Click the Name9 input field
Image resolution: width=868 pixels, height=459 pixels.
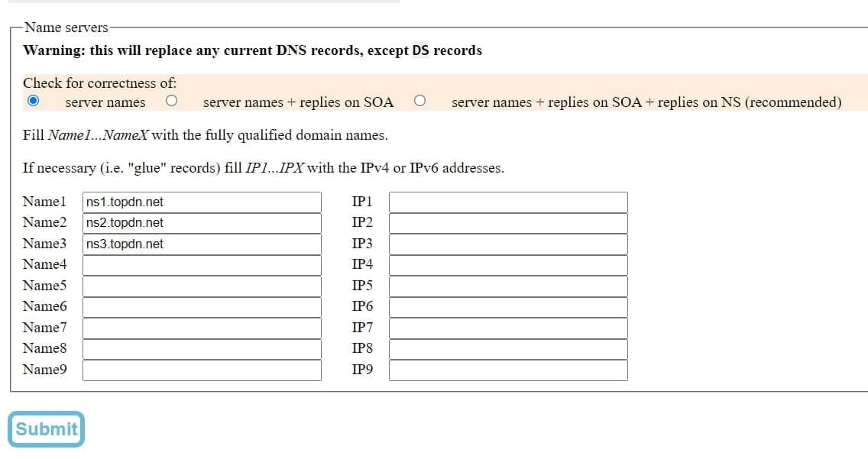pyautogui.click(x=202, y=370)
